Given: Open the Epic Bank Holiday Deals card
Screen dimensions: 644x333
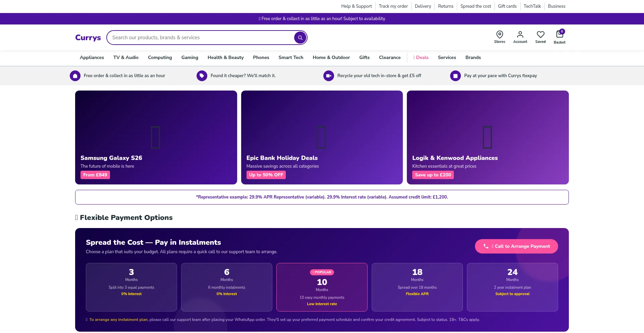Looking at the screenshot, I should pyautogui.click(x=322, y=137).
